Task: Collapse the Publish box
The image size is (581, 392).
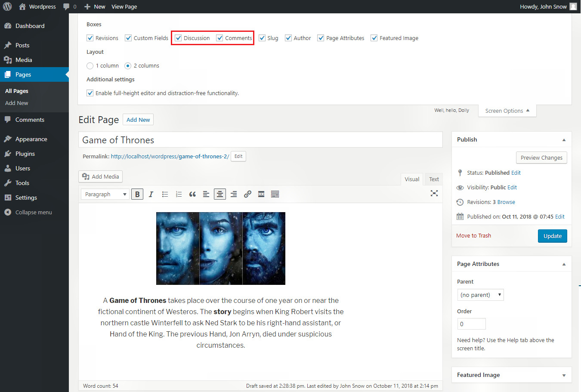Action: point(564,140)
